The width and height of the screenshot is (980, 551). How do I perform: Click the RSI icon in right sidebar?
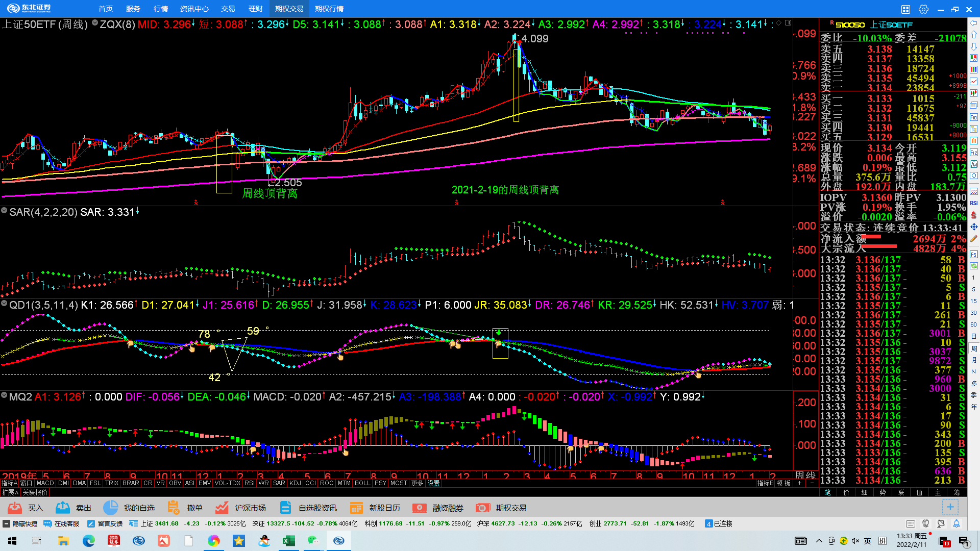point(974,203)
